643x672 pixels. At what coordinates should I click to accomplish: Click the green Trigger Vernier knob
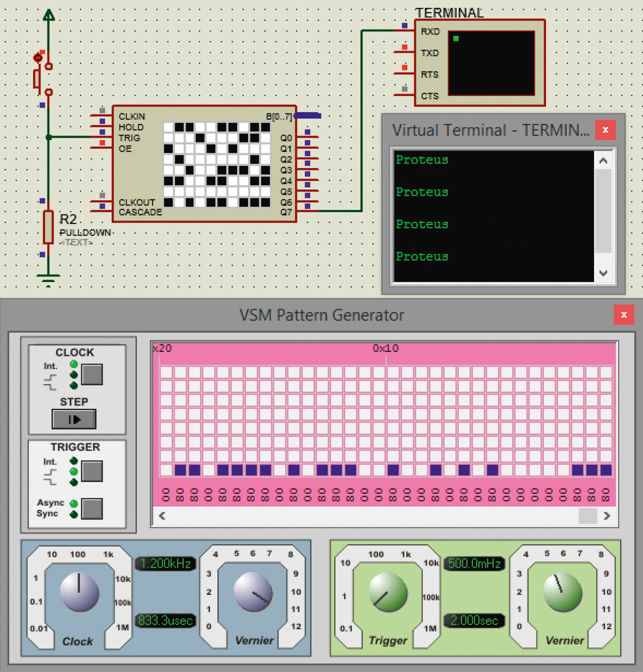click(563, 592)
